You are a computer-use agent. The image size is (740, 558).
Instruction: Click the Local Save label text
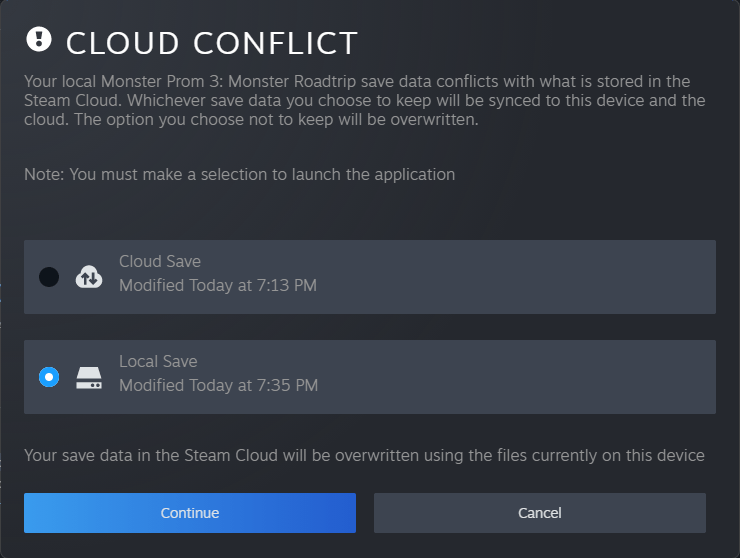point(158,362)
